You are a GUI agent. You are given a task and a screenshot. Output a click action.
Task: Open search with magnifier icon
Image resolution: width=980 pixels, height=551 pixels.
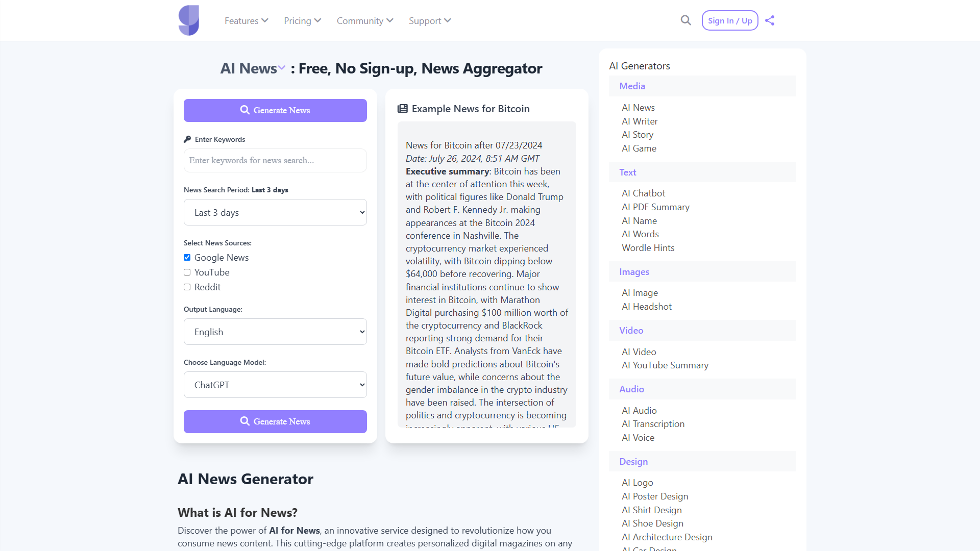pos(685,20)
